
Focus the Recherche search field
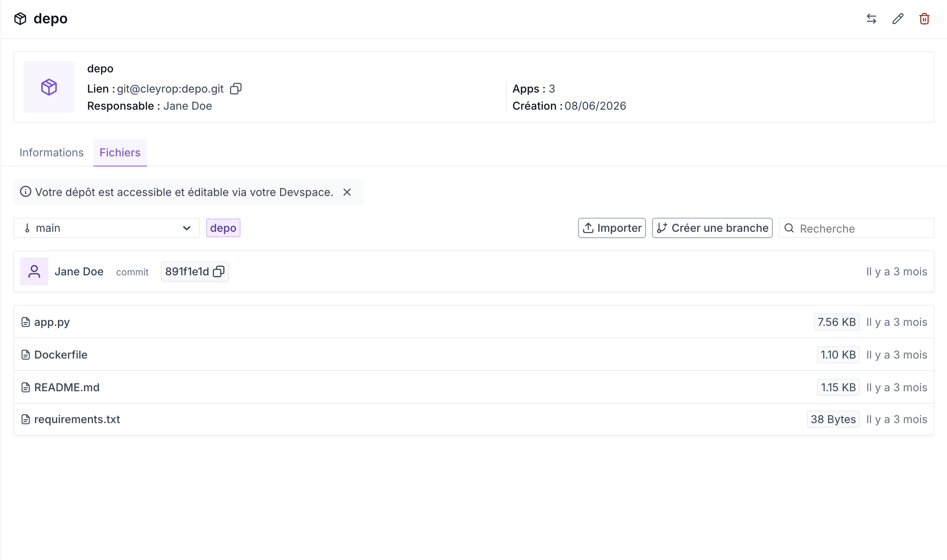pyautogui.click(x=857, y=228)
